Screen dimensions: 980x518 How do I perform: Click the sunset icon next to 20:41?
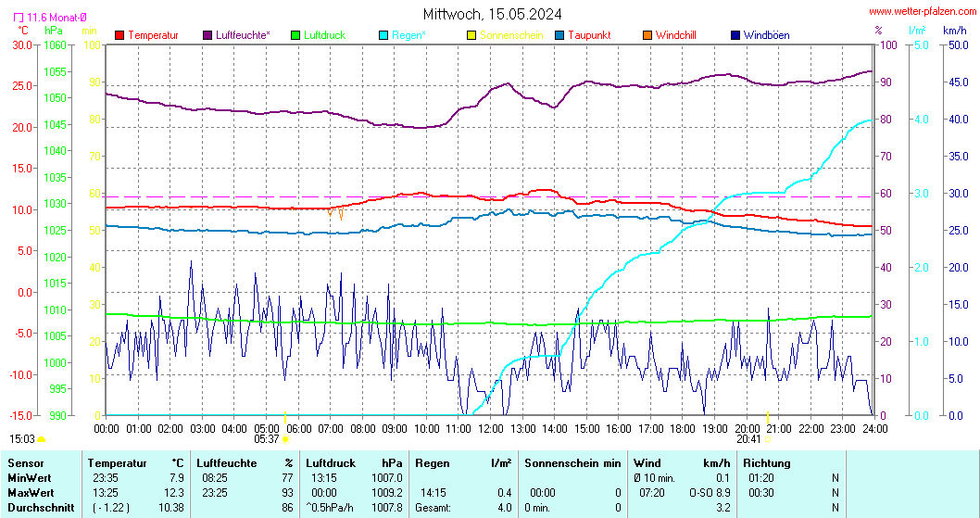click(768, 439)
